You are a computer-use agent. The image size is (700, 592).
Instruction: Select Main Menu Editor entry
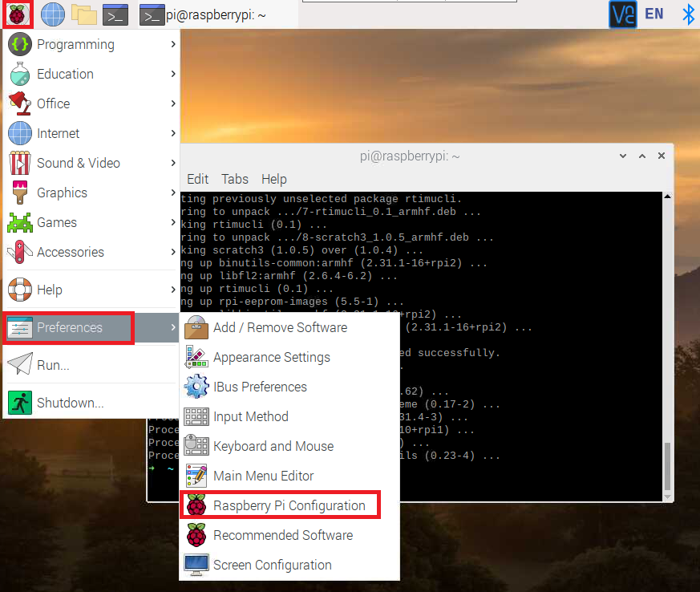coord(289,476)
